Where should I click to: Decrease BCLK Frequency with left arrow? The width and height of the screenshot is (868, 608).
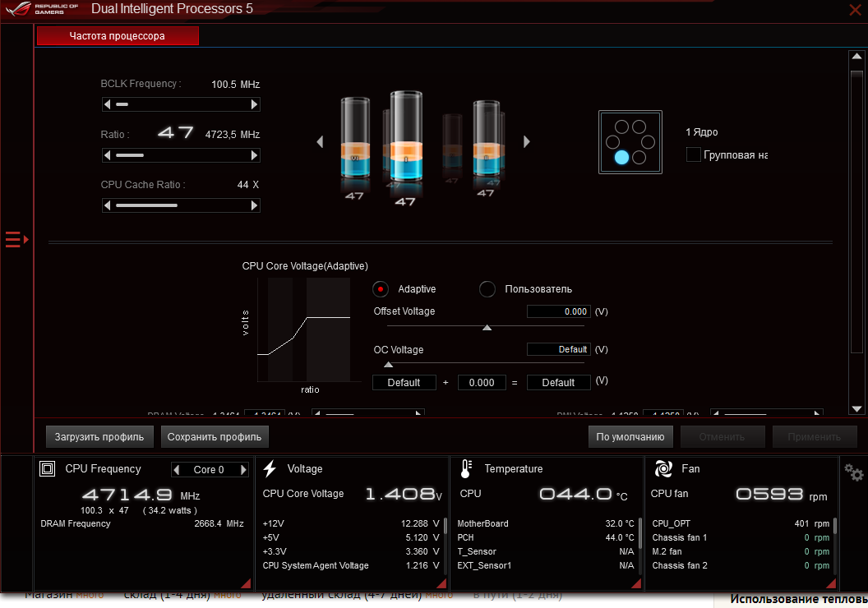[108, 104]
